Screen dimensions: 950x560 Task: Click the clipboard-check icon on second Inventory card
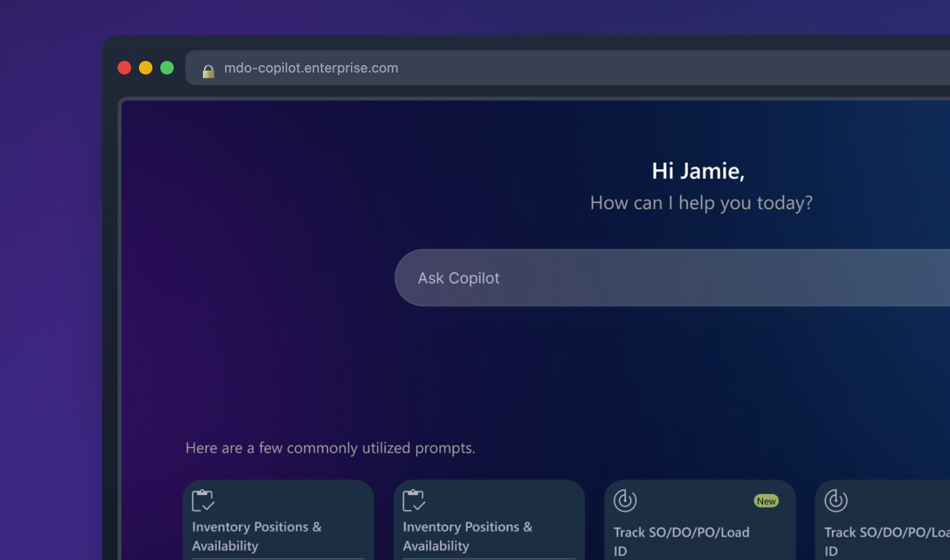pos(413,501)
